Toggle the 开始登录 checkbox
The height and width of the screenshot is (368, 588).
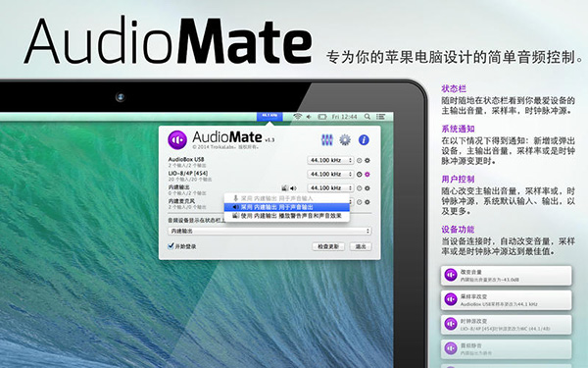point(171,246)
